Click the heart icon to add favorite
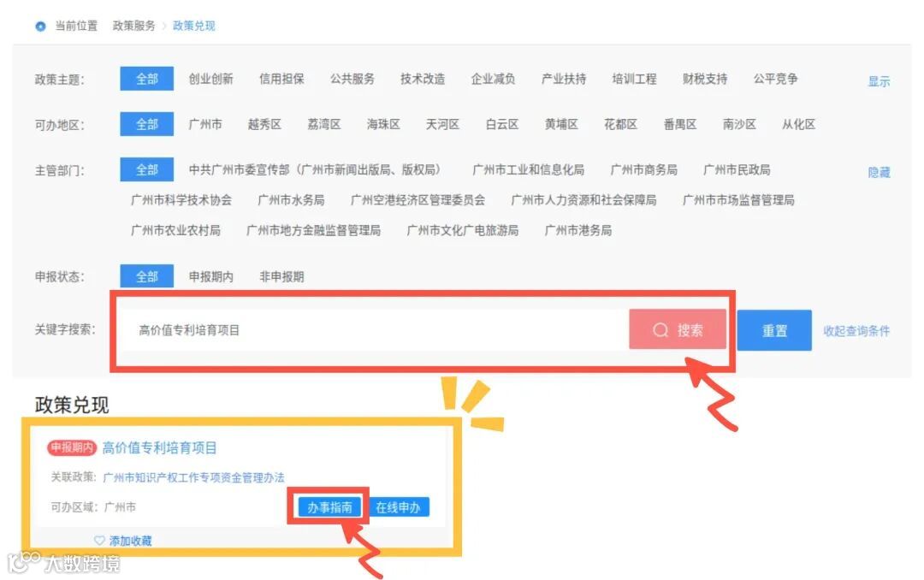This screenshot has height=580, width=924. (x=99, y=541)
